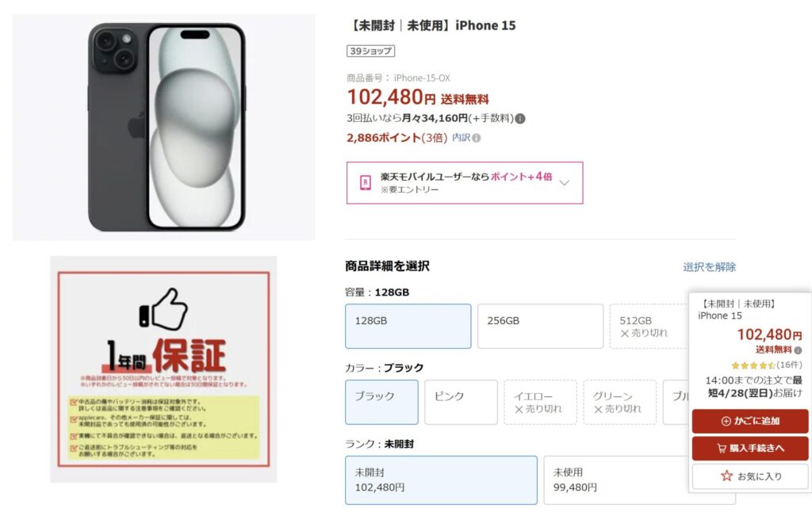Select the 128GB capacity option
The height and width of the screenshot is (512, 812).
click(408, 327)
